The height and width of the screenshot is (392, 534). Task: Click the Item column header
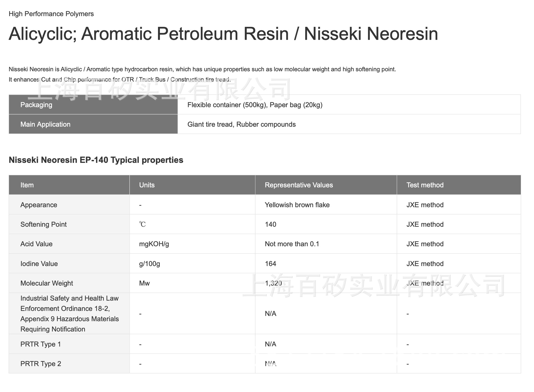point(27,185)
